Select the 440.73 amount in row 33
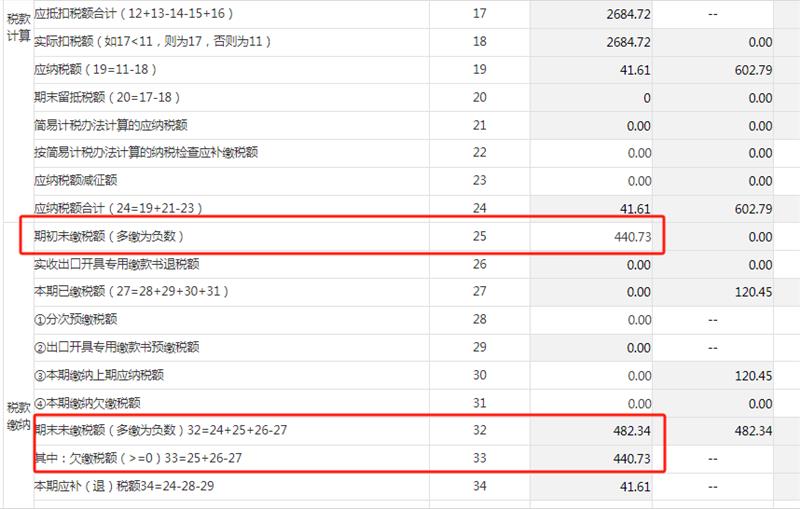Image resolution: width=800 pixels, height=509 pixels. tap(630, 458)
